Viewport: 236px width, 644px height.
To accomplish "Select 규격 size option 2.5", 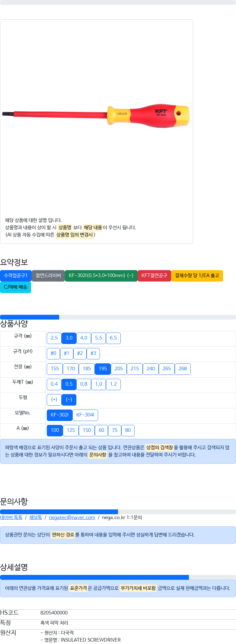I will pos(54,338).
